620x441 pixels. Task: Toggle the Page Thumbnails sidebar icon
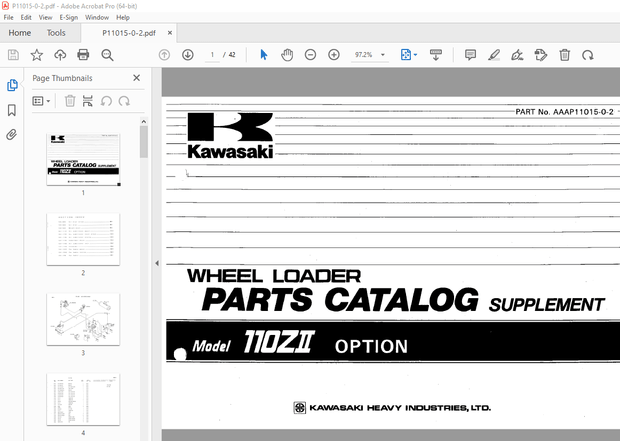(12, 85)
